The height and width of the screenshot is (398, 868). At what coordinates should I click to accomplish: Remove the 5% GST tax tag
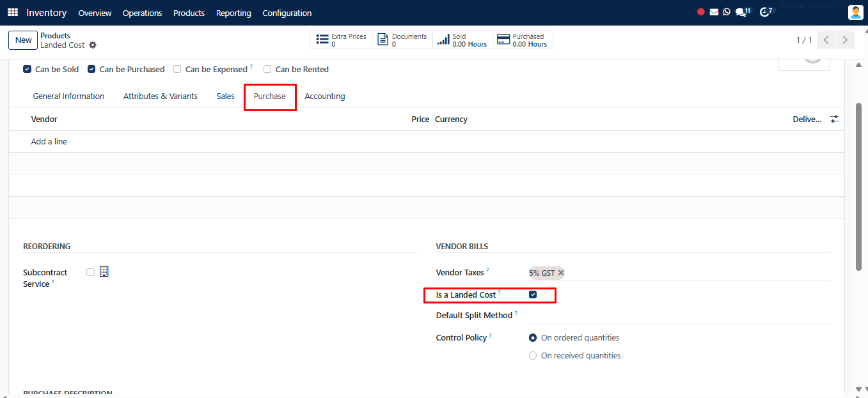pyautogui.click(x=561, y=273)
